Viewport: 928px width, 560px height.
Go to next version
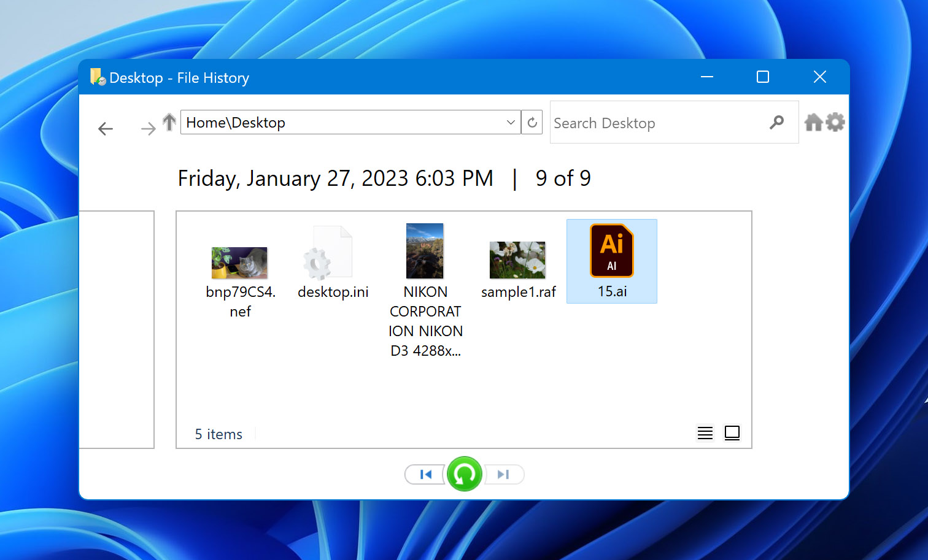point(504,474)
